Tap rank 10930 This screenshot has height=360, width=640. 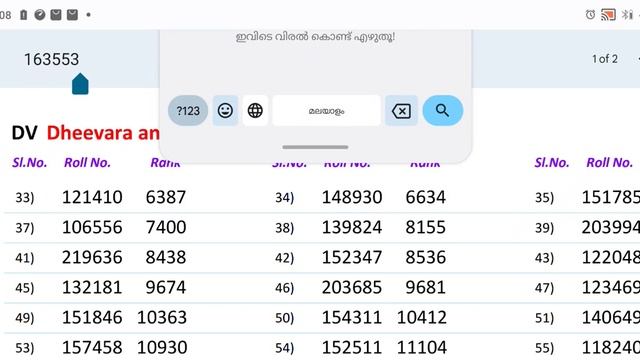162,347
